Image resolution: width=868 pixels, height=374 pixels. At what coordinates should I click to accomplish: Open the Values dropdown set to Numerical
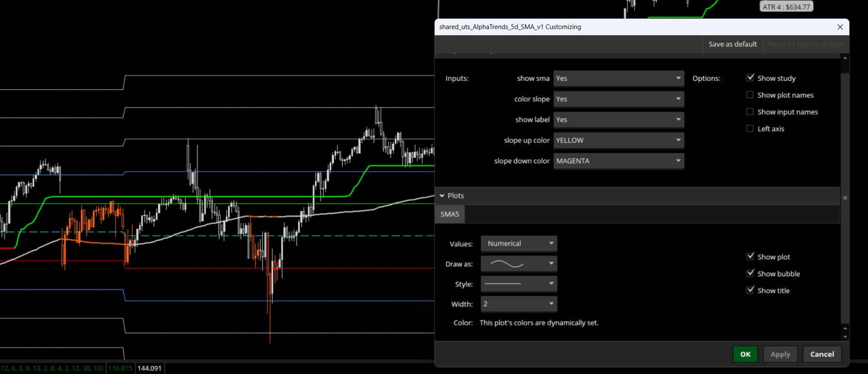click(519, 244)
